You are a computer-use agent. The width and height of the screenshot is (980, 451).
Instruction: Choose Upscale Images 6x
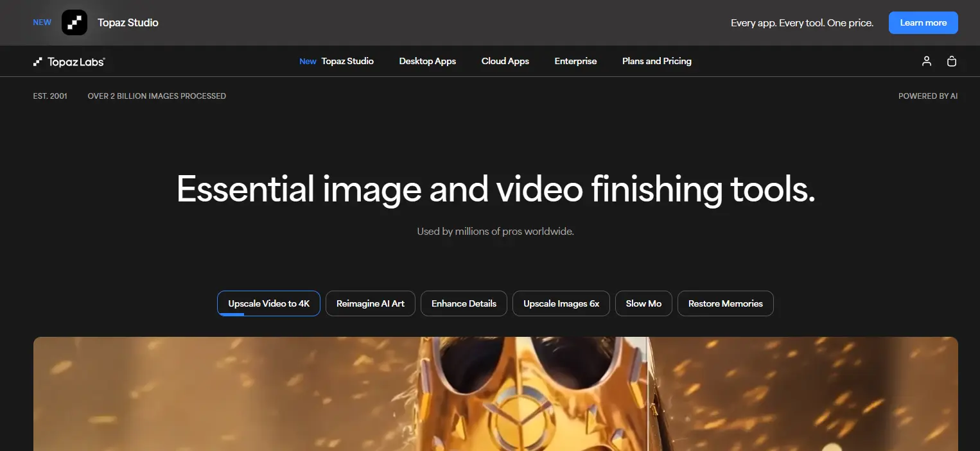coord(561,303)
